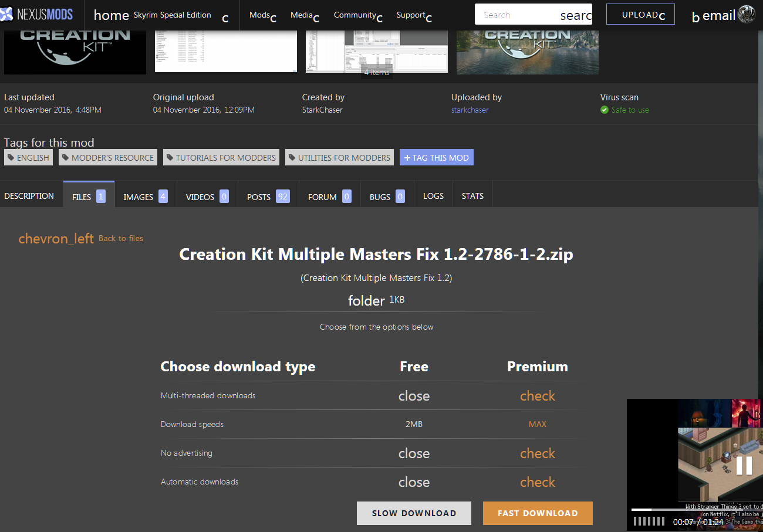Click Free close icon for No advertising
This screenshot has width=763, height=532.
[414, 453]
